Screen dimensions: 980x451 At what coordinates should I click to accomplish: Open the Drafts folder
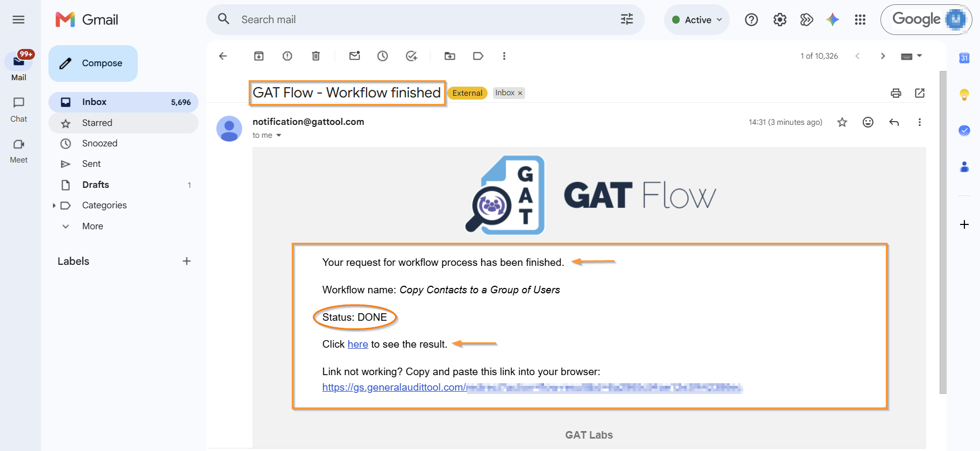(123, 185)
